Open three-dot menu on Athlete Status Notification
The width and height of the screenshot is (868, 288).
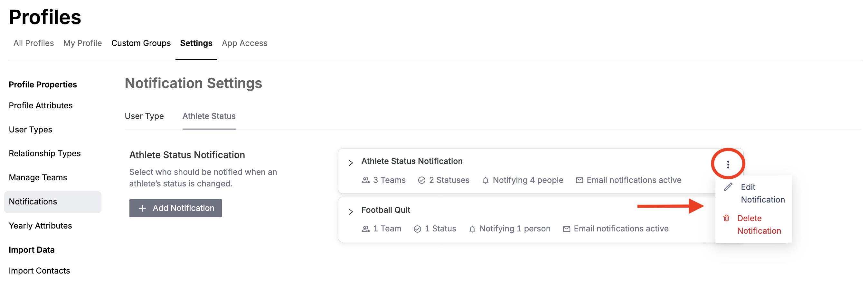(x=728, y=164)
